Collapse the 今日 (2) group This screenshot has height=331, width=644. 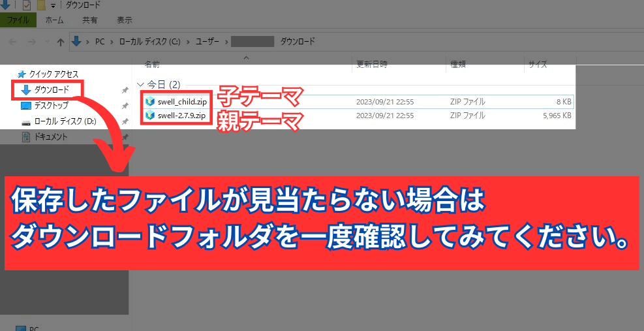pos(139,85)
